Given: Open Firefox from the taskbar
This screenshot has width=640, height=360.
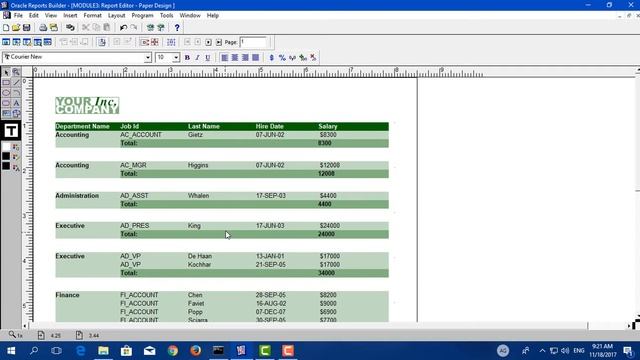Looking at the screenshot, I should pyautogui.click(x=196, y=351).
